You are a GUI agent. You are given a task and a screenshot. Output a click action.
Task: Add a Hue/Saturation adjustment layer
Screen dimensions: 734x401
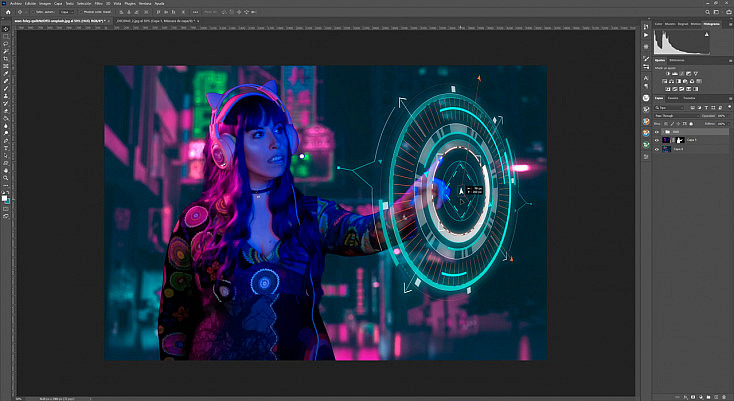point(665,81)
